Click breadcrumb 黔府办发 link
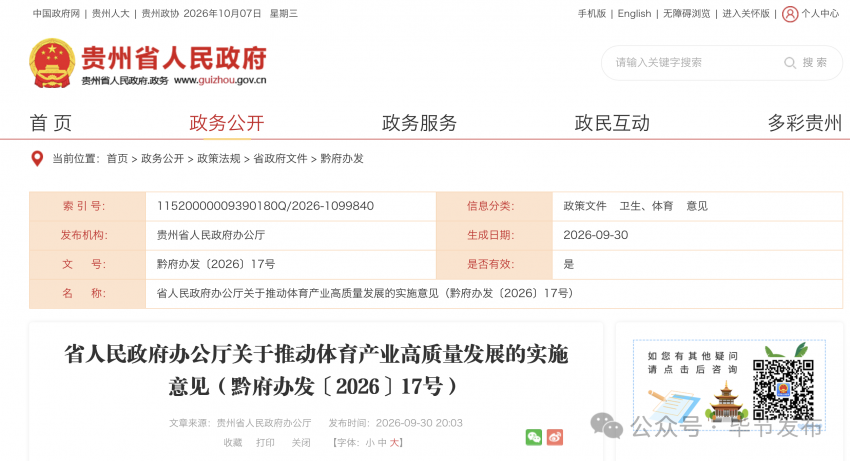This screenshot has height=461, width=850. (342, 158)
